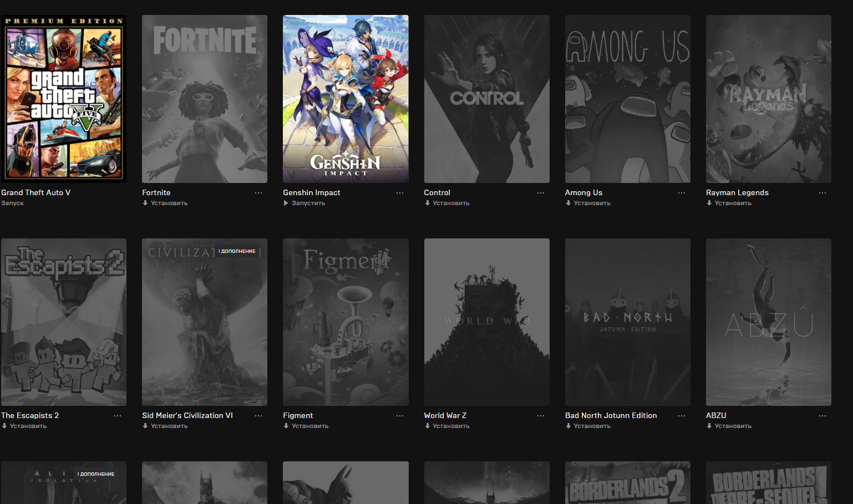Open options menu for Civilization VI
Screen dimensions: 853x504
(258, 416)
